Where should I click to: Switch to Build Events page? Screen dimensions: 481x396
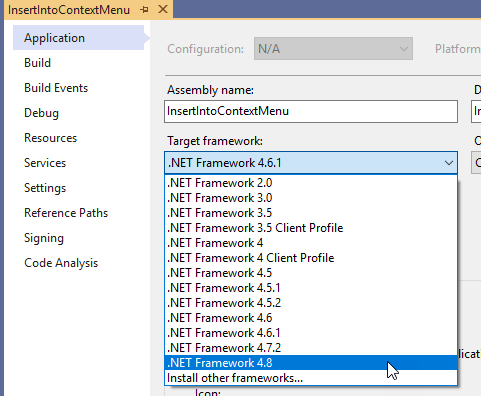point(56,88)
